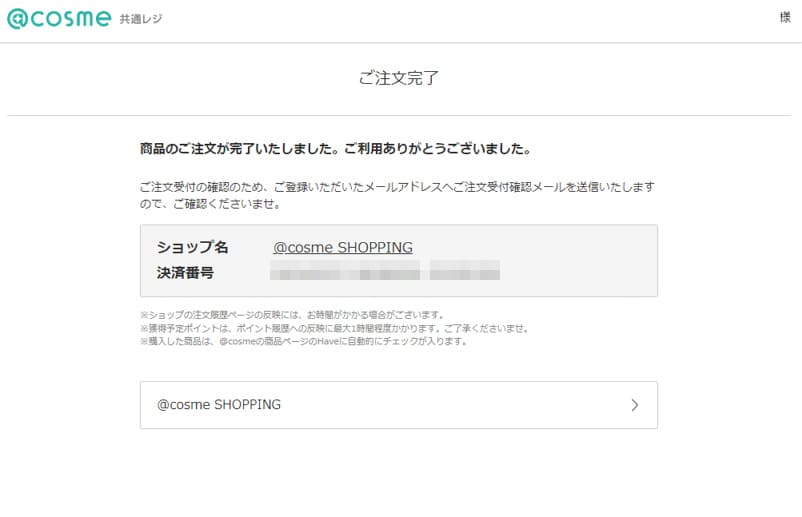
Task: Click the note mentioning Have auto-check
Action: pos(304,341)
